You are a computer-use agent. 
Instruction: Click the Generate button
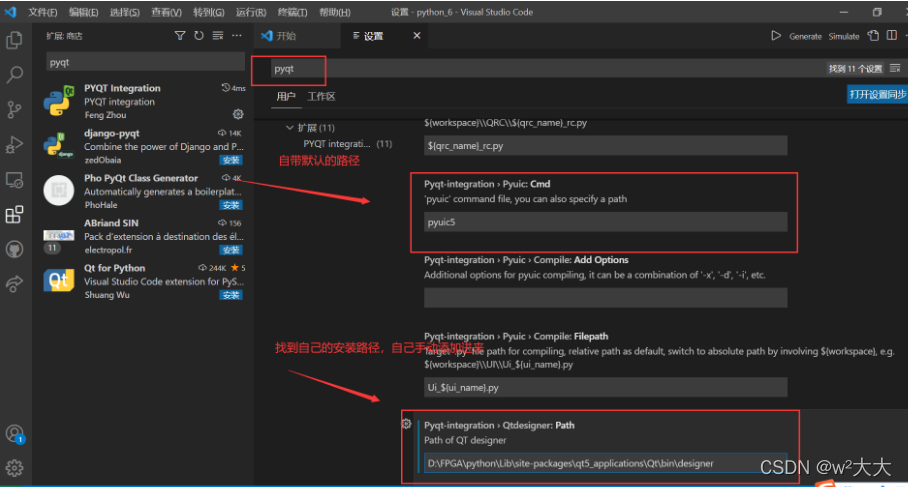pos(805,36)
